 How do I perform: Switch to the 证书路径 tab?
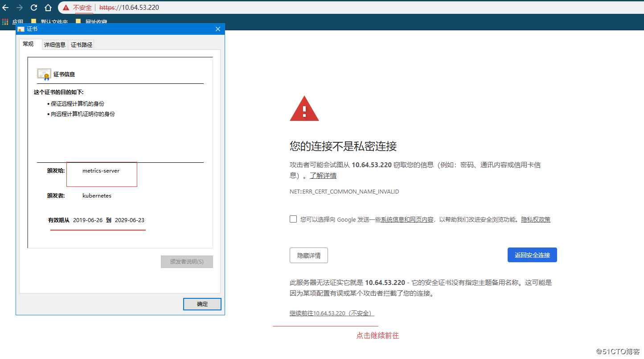[x=82, y=45]
